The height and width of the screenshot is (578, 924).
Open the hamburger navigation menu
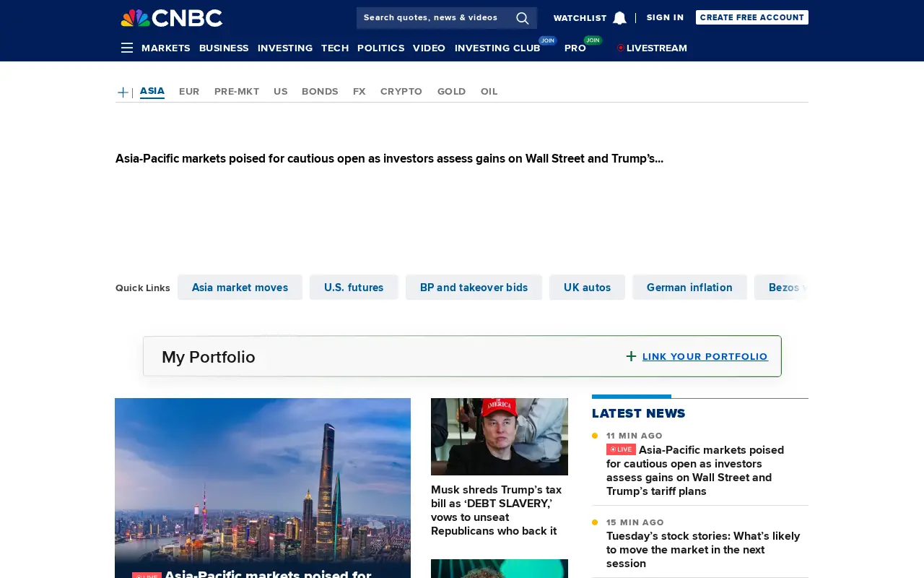pos(127,48)
